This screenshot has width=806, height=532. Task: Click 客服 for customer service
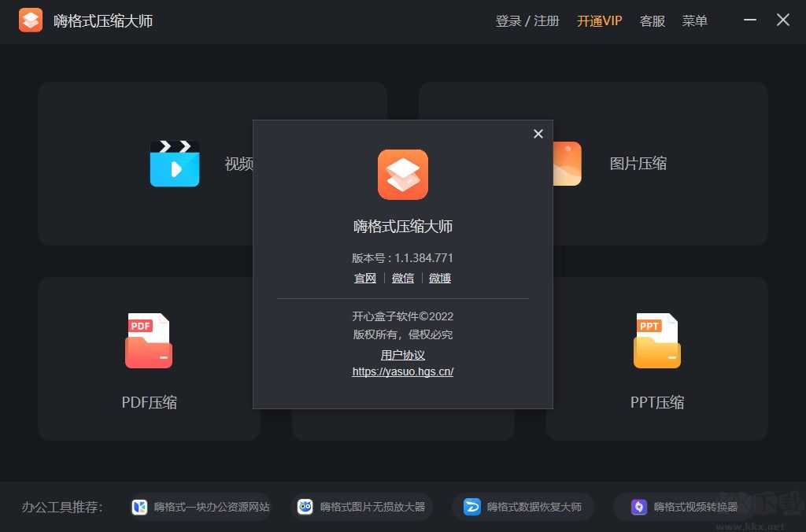pyautogui.click(x=652, y=21)
